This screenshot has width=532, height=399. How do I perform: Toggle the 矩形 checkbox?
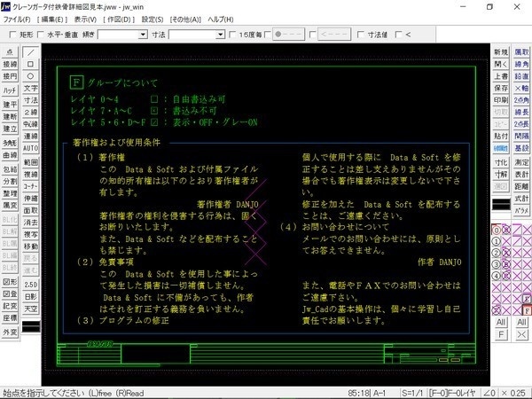coord(12,35)
